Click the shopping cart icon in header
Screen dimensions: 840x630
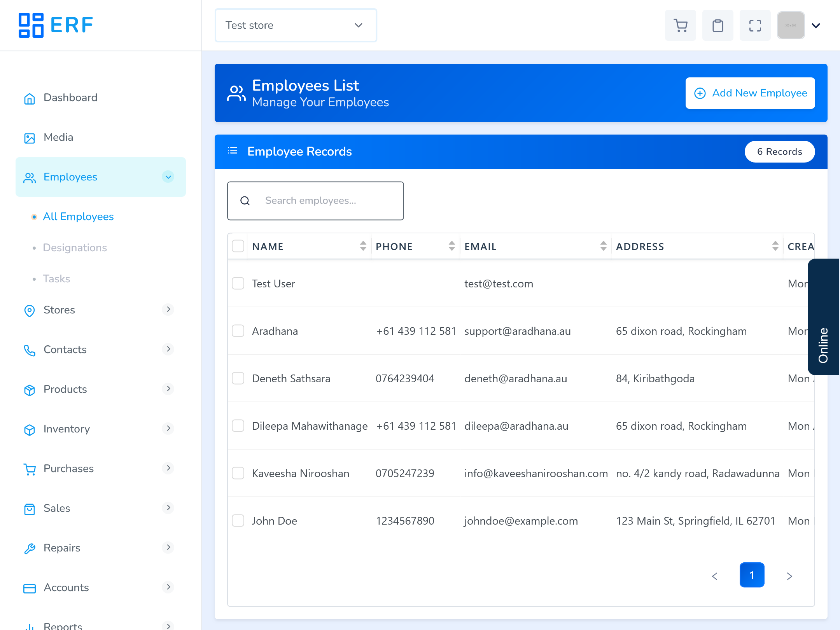680,26
